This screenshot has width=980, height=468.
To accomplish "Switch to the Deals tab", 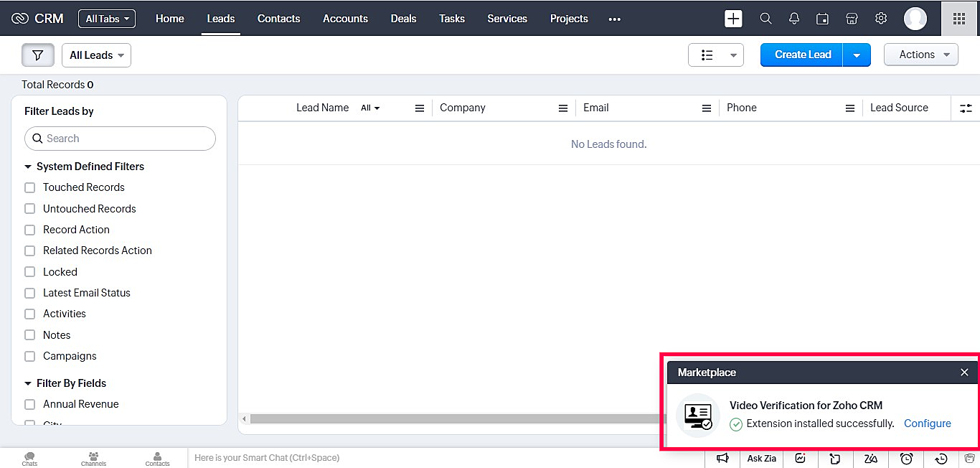I will click(403, 19).
